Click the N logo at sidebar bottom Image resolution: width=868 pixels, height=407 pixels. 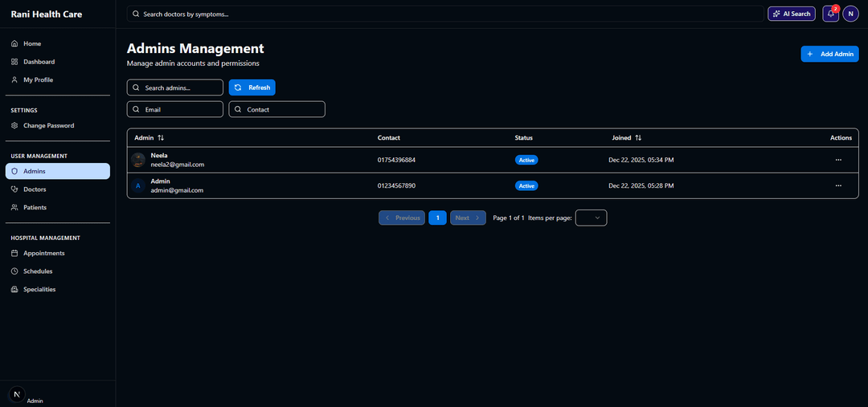(17, 394)
